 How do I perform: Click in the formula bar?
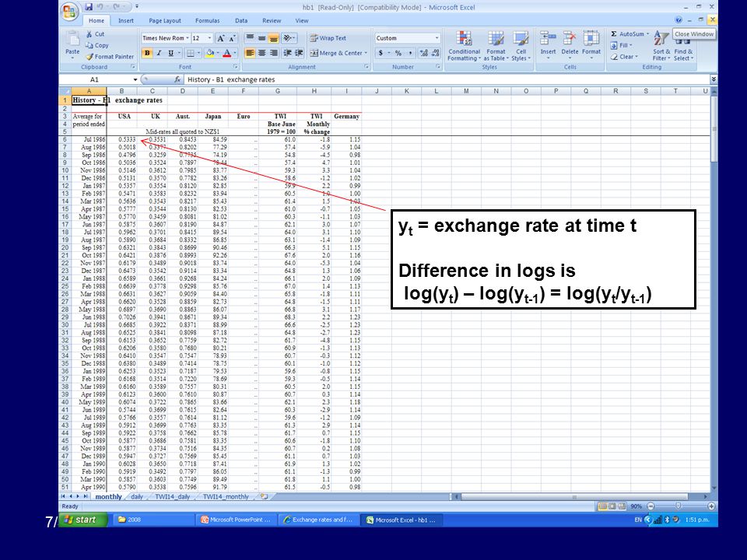pos(447,79)
